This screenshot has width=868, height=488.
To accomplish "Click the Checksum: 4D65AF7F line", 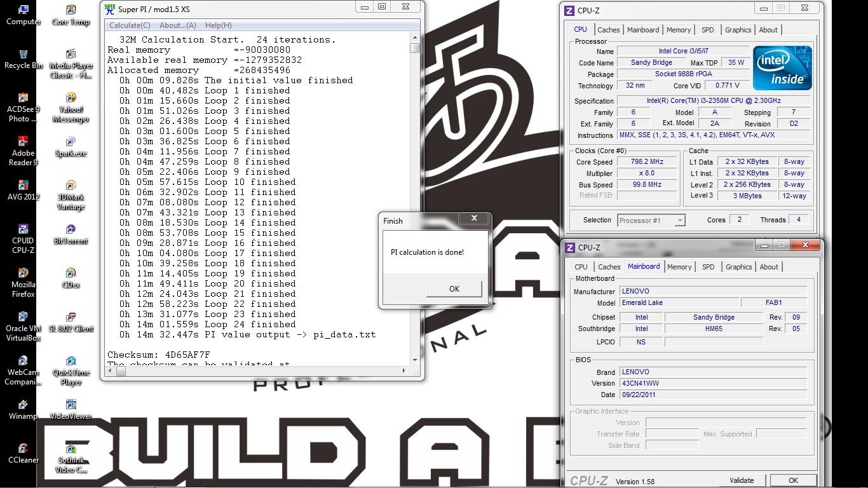I will (159, 355).
